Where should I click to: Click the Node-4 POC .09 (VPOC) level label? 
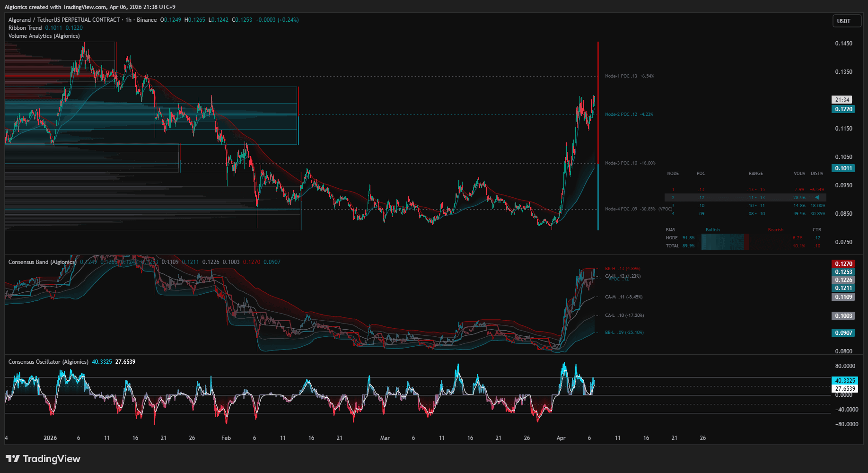tap(639, 209)
